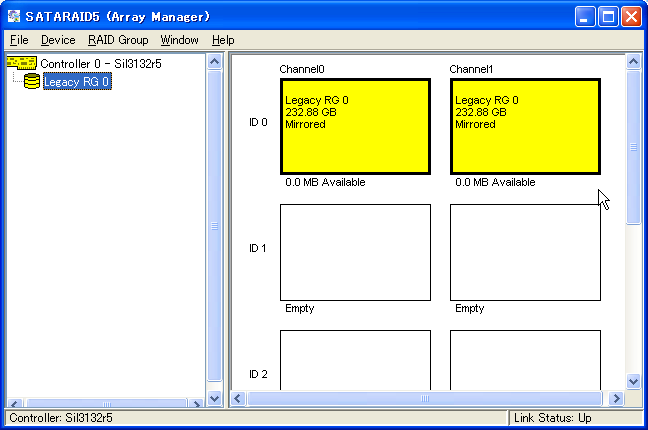Click the 'Empty' label under Channel0 ID 1

[300, 308]
